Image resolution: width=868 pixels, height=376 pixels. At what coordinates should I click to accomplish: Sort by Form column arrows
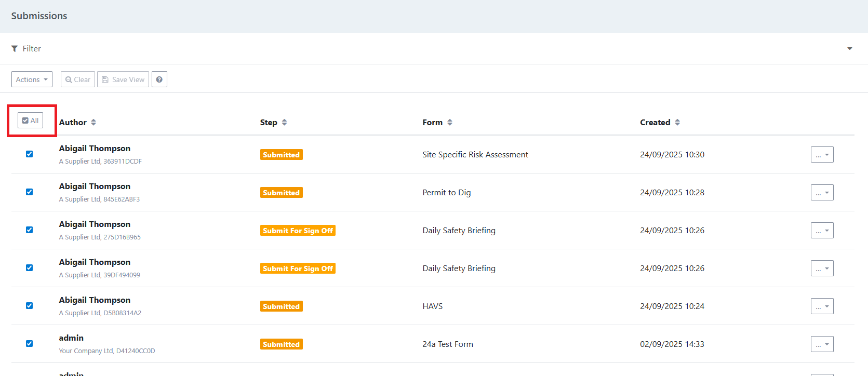(x=450, y=123)
